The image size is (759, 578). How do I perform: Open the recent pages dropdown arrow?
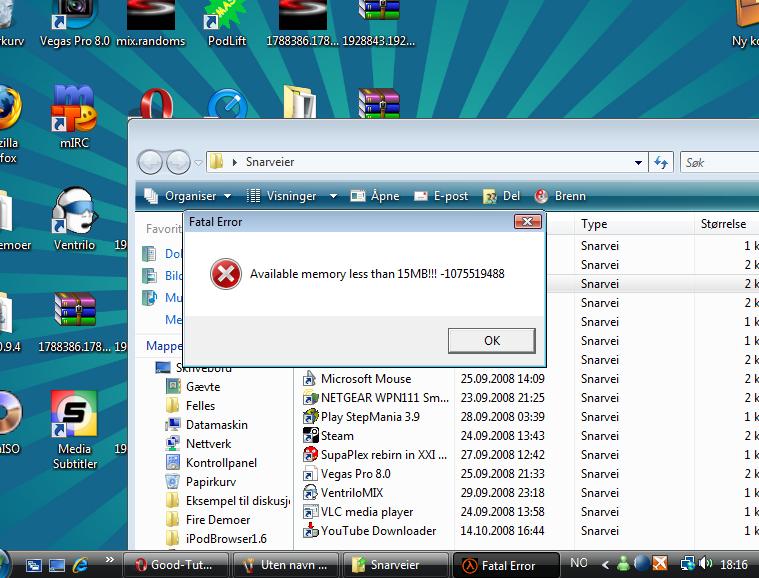pyautogui.click(x=198, y=163)
